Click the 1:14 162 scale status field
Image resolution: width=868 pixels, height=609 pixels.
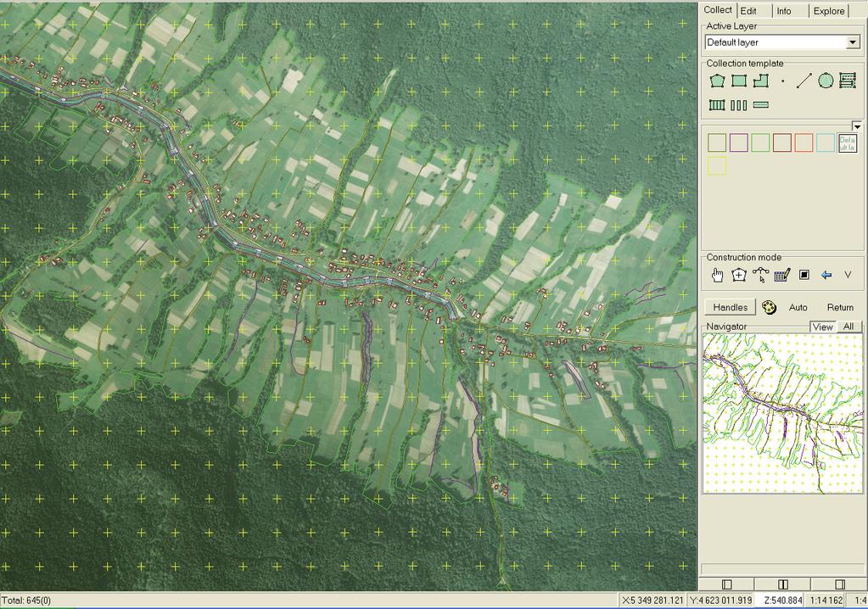tap(826, 601)
